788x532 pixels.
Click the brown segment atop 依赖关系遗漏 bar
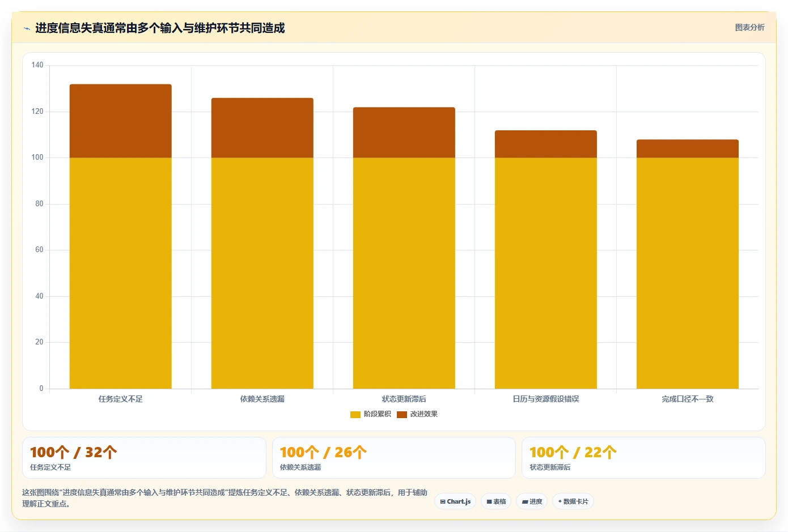[x=262, y=128]
